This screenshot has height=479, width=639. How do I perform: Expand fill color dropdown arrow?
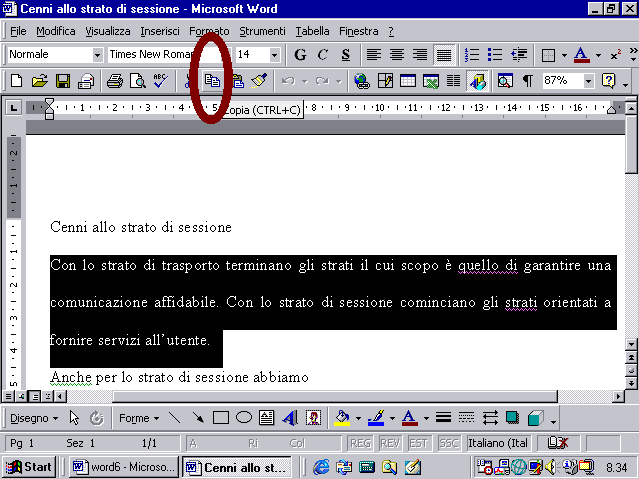(x=358, y=418)
